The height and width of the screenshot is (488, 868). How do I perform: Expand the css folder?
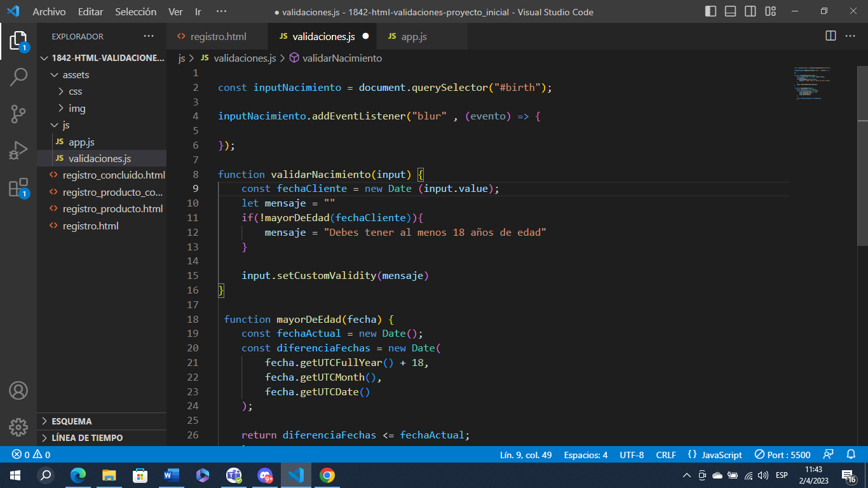coord(102,91)
